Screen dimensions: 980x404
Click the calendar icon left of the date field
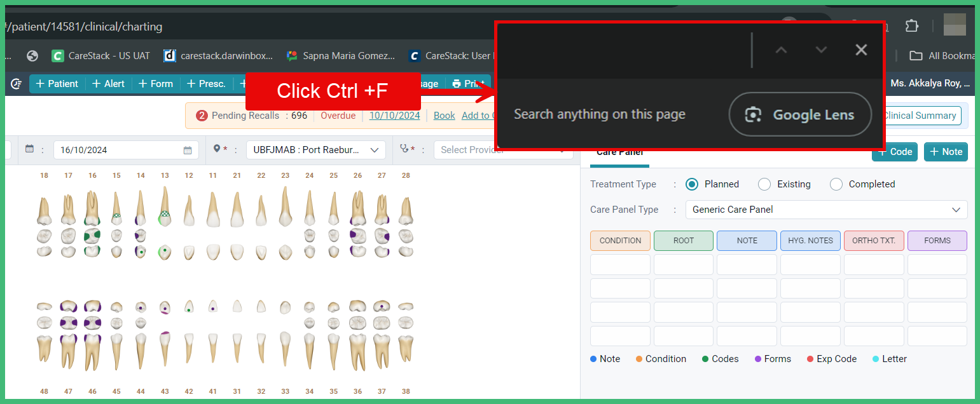click(x=29, y=149)
